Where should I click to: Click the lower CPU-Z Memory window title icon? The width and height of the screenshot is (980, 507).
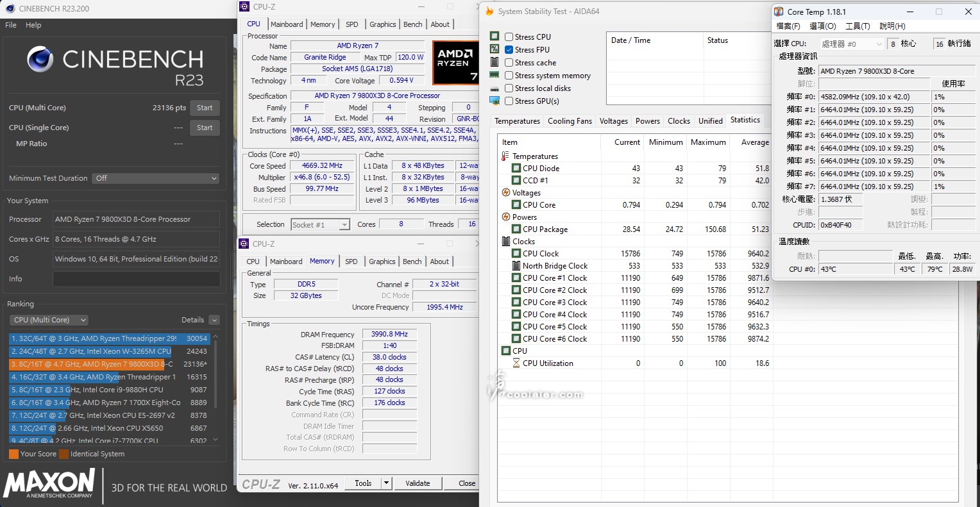point(244,244)
